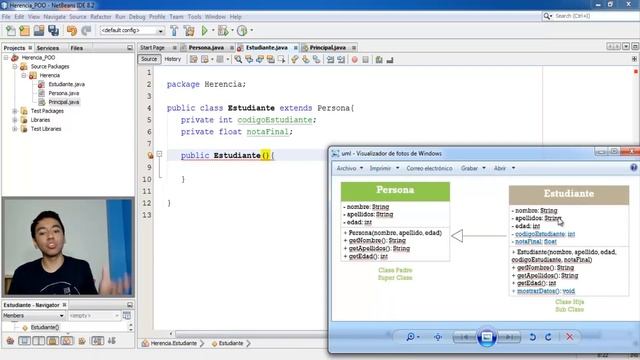Toggle Bookmark in editor toolbar
Image resolution: width=640 pixels, height=360 pixels.
click(316, 60)
